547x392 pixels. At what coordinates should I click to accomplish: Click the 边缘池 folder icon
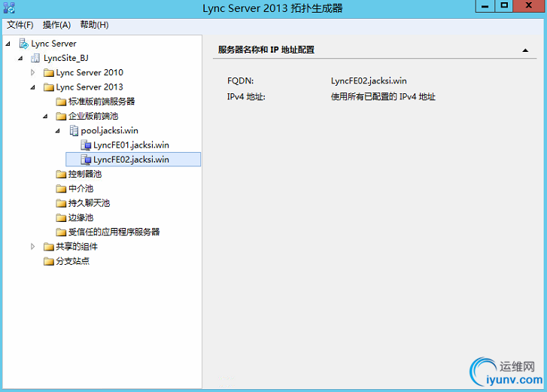pos(61,217)
